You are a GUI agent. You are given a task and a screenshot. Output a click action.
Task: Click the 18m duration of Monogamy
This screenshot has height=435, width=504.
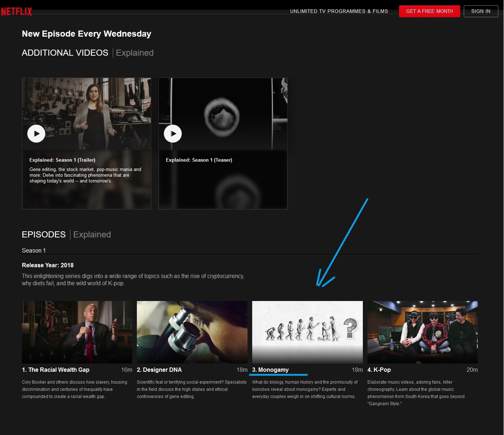click(x=357, y=370)
